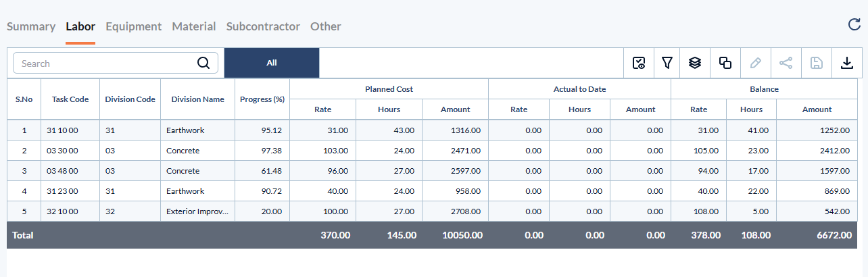This screenshot has width=868, height=277.
Task: Go to the Material tab
Action: (194, 27)
